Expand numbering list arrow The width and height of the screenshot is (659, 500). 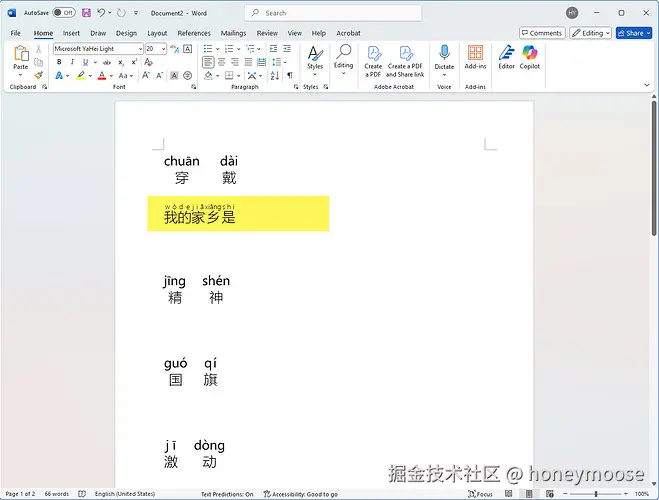point(239,49)
